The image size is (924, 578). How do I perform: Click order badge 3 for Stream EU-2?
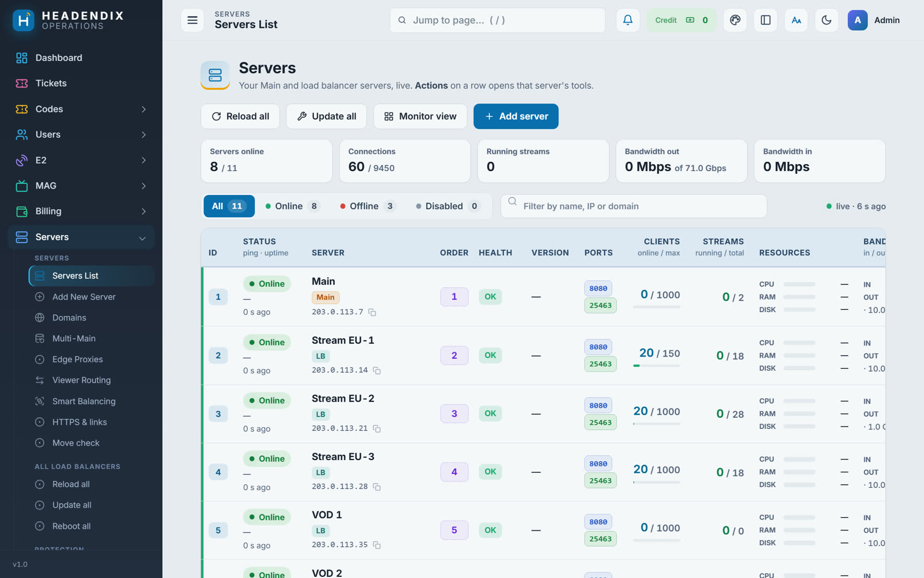coord(454,414)
